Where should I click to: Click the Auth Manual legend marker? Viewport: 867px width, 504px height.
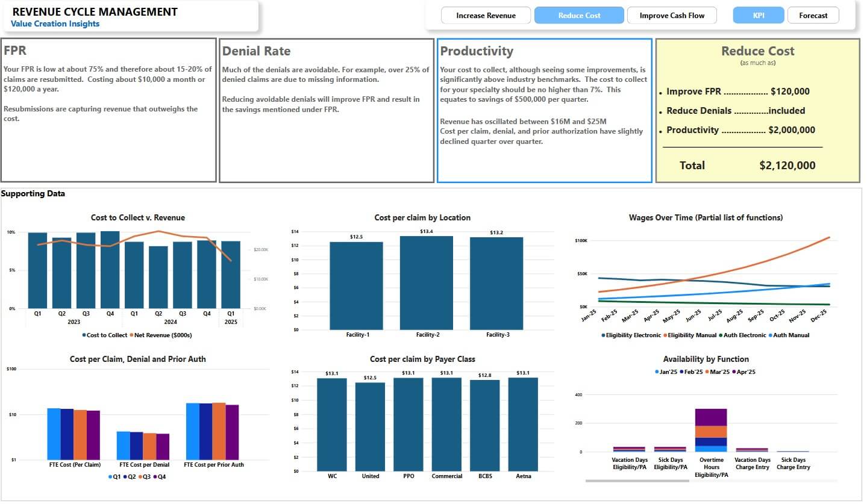coord(770,335)
